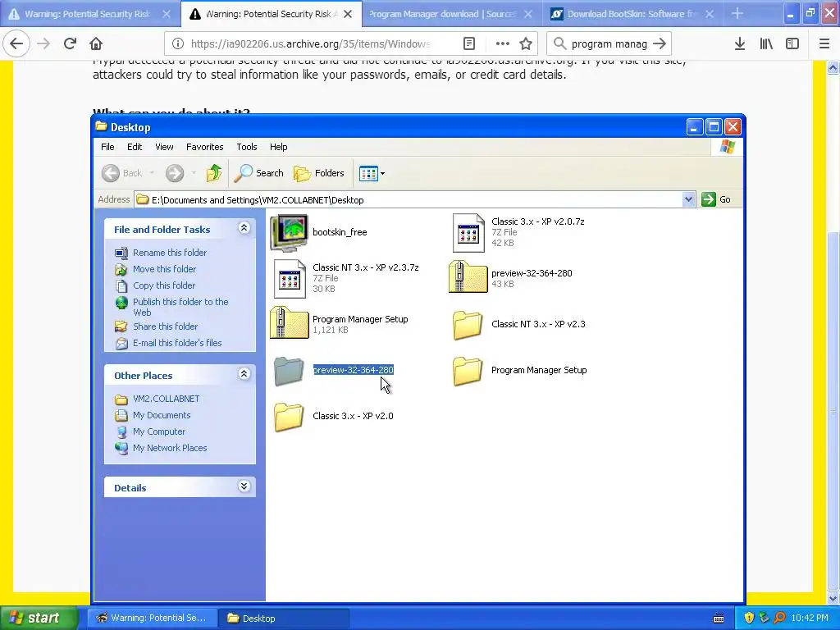Go to My Network Places
The width and height of the screenshot is (840, 630).
click(x=169, y=448)
